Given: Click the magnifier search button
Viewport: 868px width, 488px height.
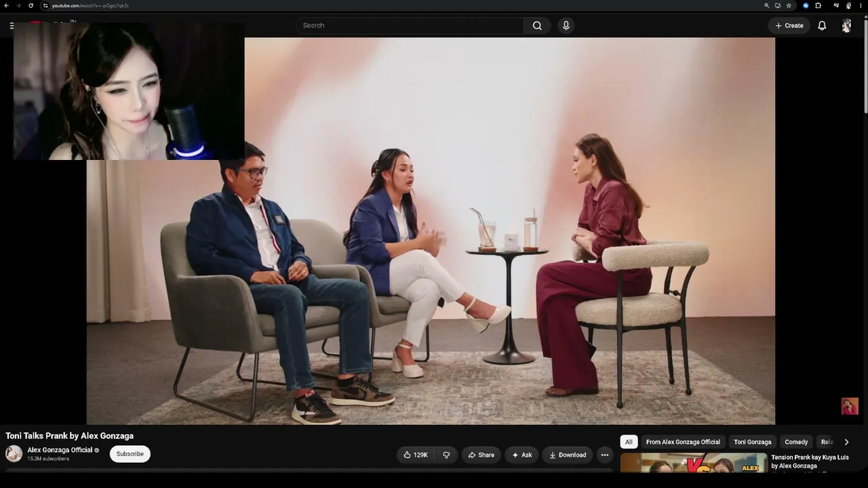Looking at the screenshot, I should pos(537,26).
